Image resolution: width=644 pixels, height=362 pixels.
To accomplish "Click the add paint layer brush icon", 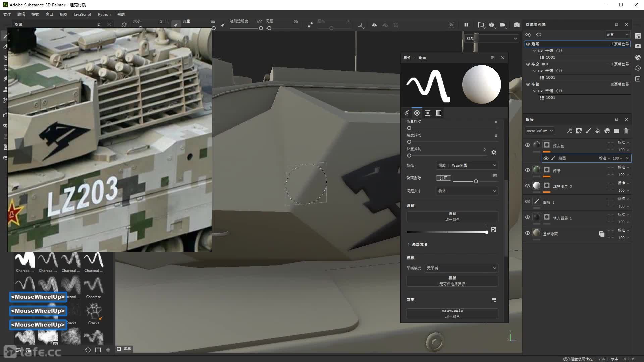I will point(588,131).
